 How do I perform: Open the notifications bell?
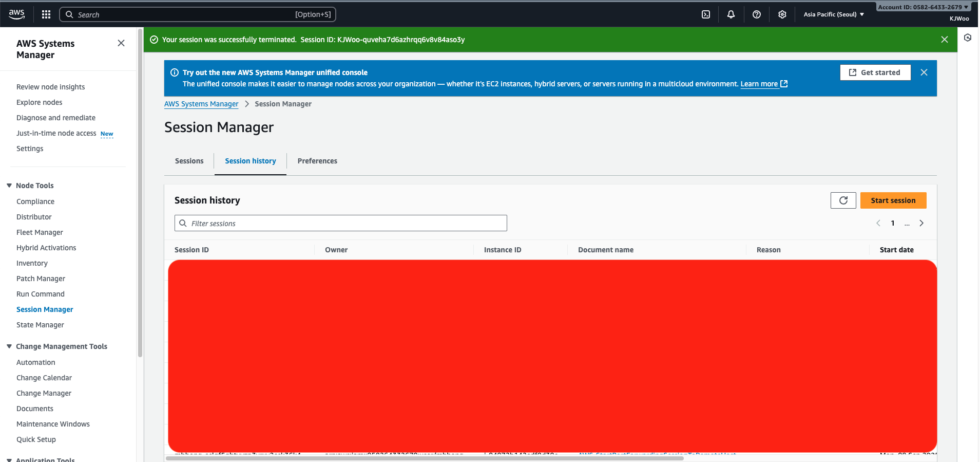pos(731,14)
